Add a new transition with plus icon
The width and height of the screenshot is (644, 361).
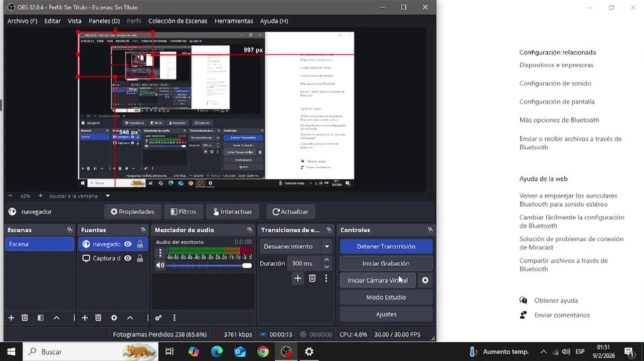tap(298, 278)
